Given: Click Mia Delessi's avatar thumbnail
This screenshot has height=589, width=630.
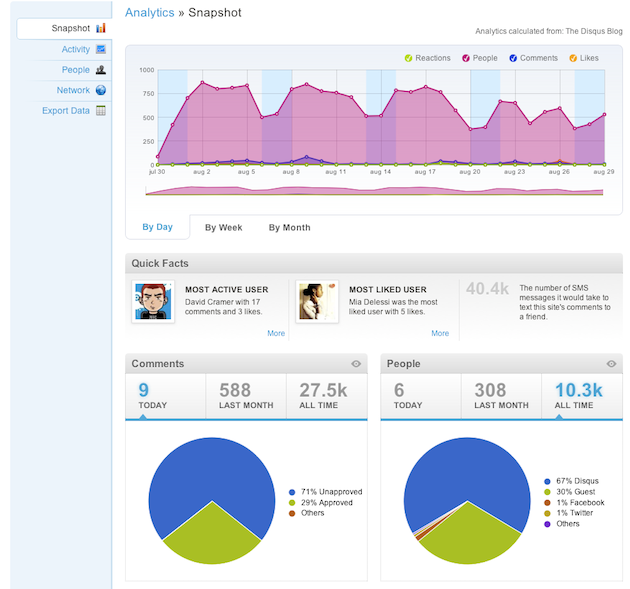Looking at the screenshot, I should click(x=317, y=301).
